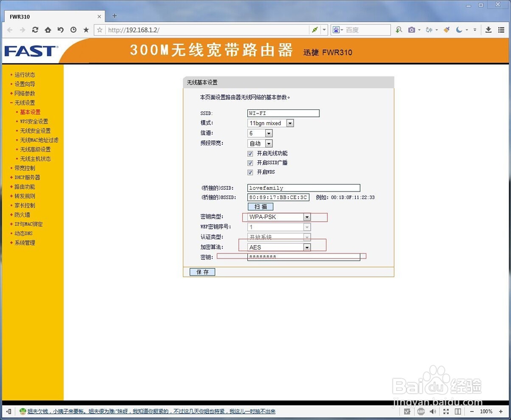
Task: Open the browser main menu
Action: 501,30
